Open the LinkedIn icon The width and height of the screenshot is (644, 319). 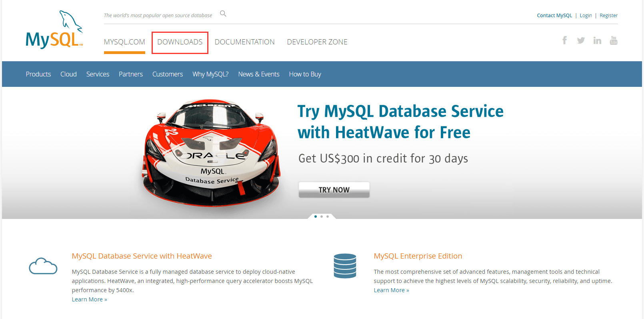[x=597, y=40]
